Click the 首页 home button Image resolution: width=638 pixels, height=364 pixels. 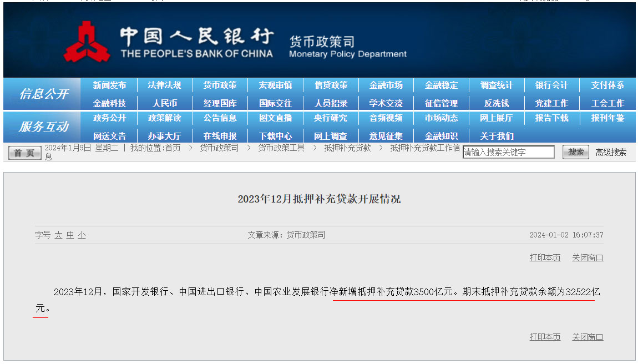(24, 153)
